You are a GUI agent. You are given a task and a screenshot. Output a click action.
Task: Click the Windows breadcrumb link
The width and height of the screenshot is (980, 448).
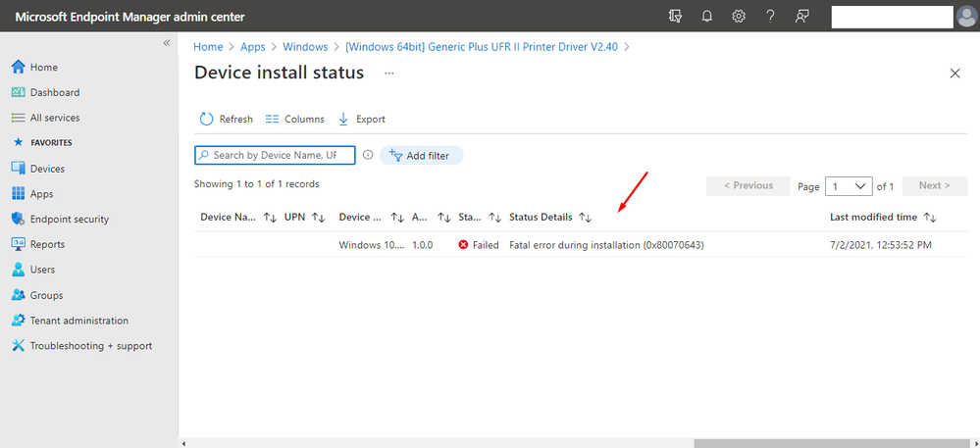pyautogui.click(x=305, y=47)
